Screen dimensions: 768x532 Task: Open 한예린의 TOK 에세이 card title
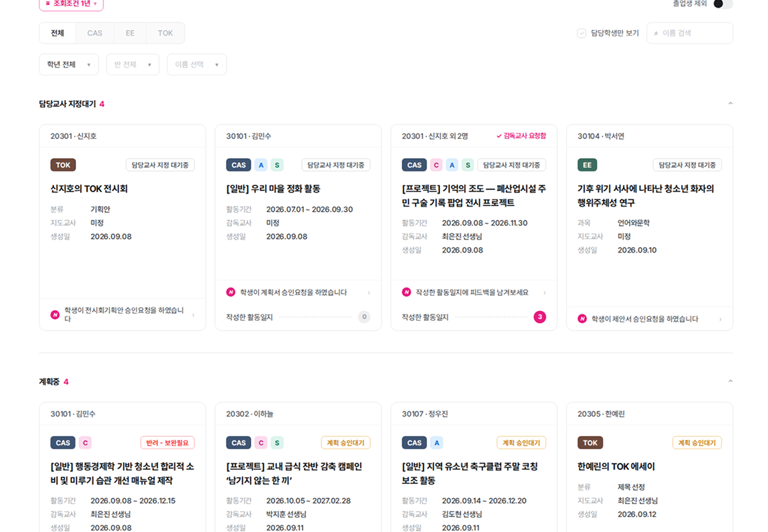(616, 466)
